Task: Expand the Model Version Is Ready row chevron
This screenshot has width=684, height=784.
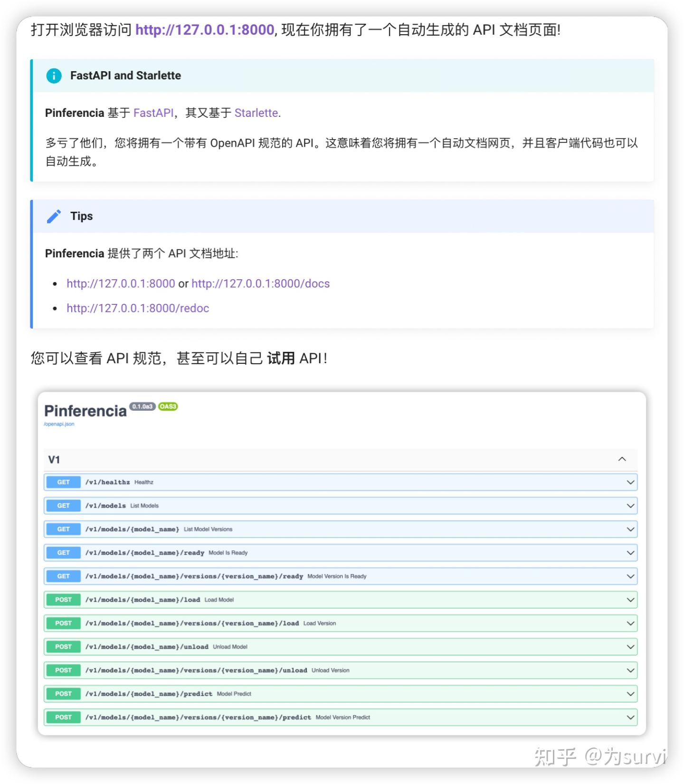Action: [x=630, y=576]
